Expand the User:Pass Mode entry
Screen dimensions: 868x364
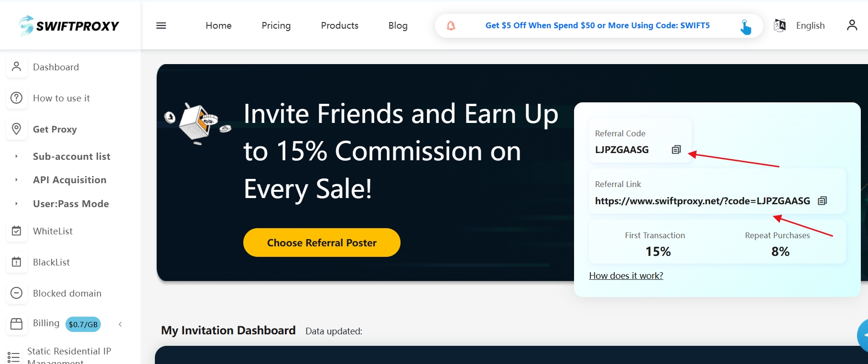pos(71,204)
